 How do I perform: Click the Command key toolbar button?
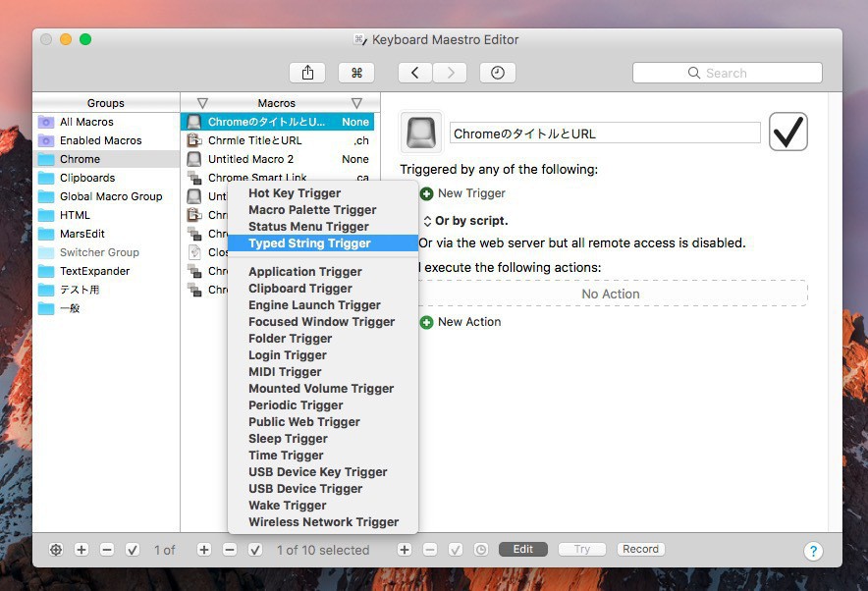pos(356,73)
